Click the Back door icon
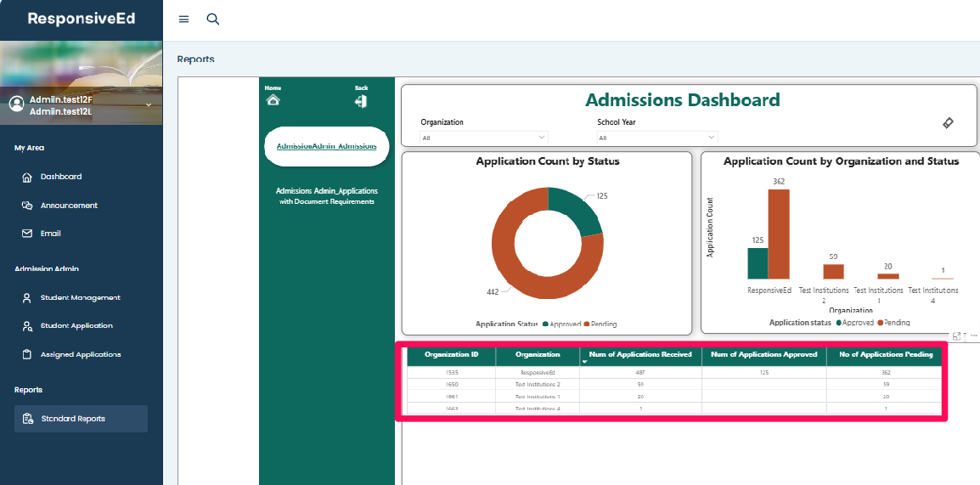Screen dimensions: 980x485 point(361,101)
